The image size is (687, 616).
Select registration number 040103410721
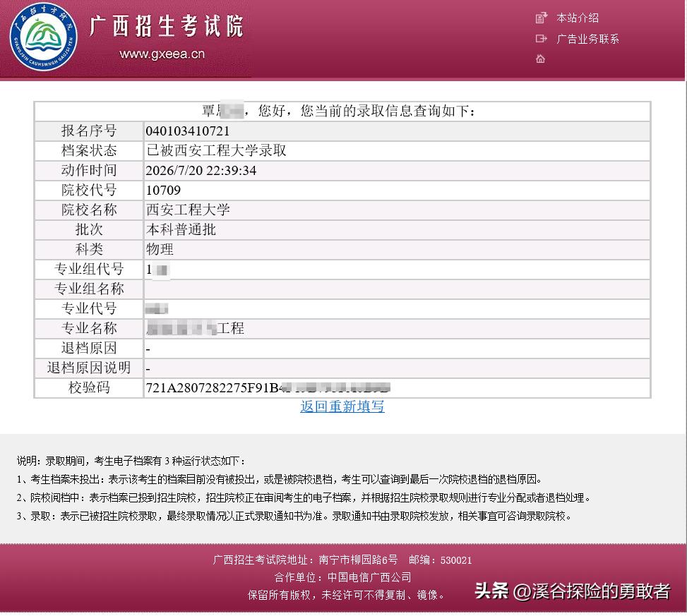pyautogui.click(x=188, y=131)
